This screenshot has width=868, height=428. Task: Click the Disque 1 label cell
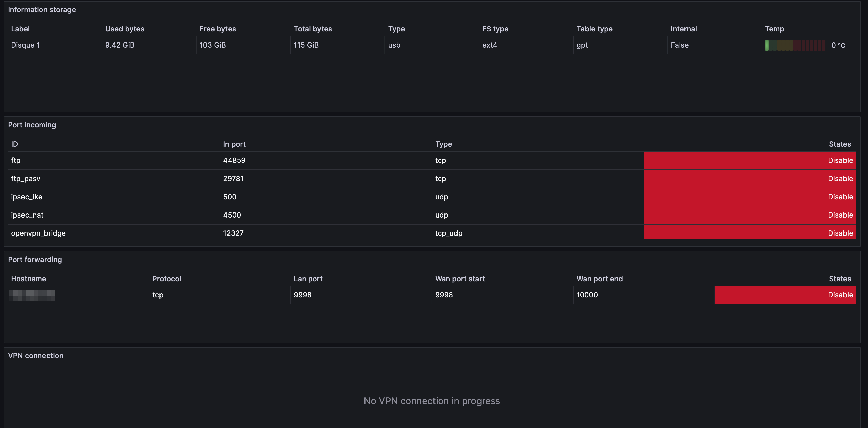click(26, 45)
